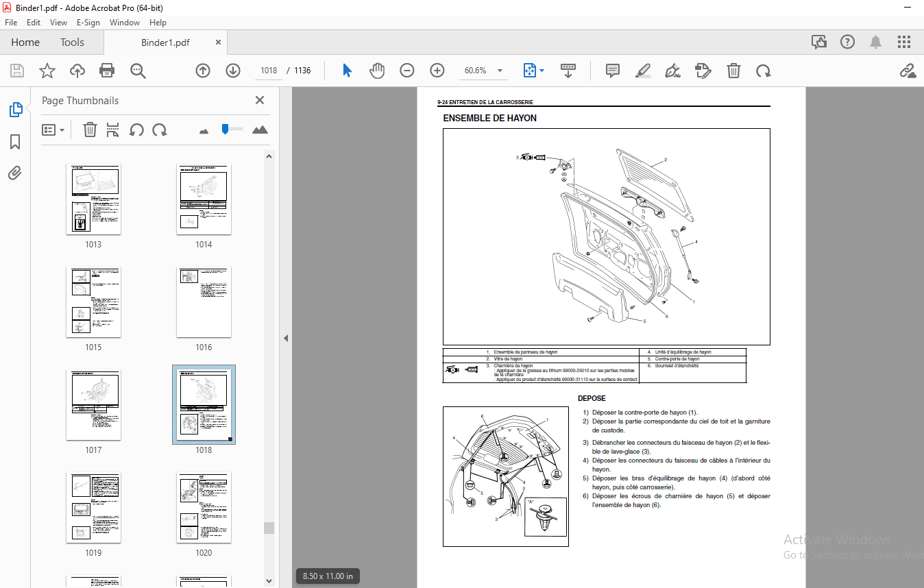Adjust the thumbnail size slider
This screenshot has height=588, width=924.
(x=226, y=128)
